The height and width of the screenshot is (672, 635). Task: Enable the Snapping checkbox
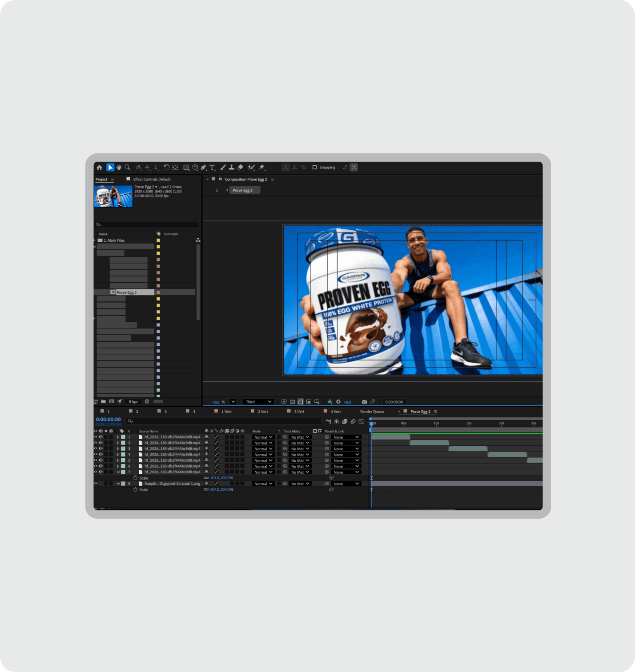tap(314, 168)
